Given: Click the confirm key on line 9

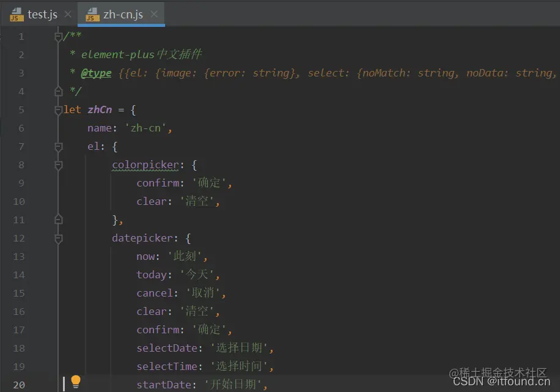Looking at the screenshot, I should point(158,183).
